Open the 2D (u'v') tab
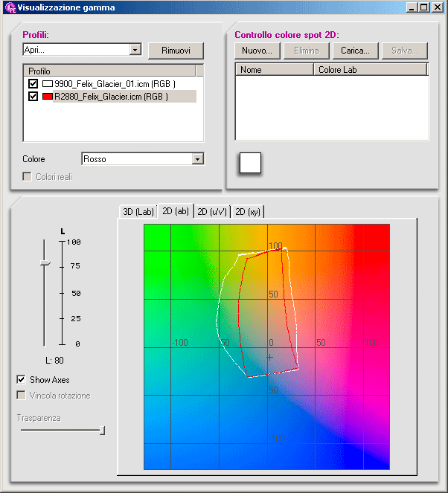The image size is (448, 493). [212, 212]
